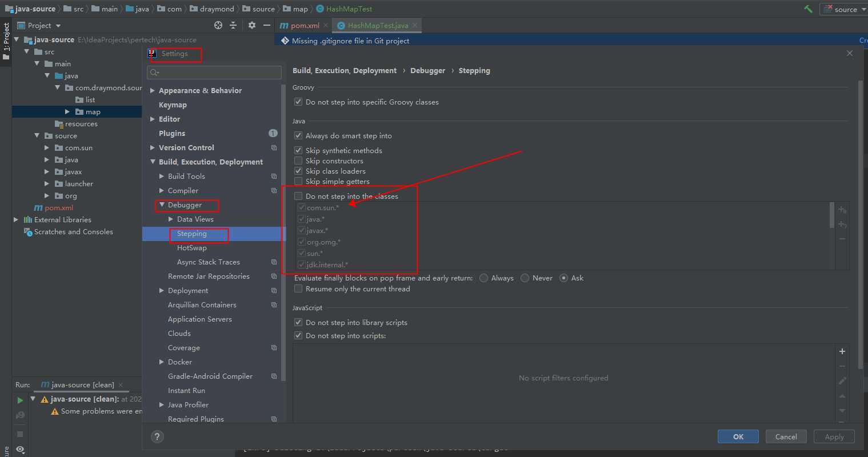Click the pom.xml Maven file icon in tree

click(38, 208)
